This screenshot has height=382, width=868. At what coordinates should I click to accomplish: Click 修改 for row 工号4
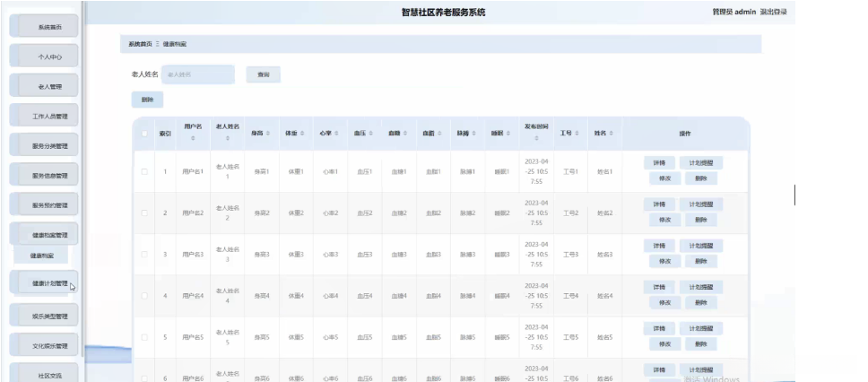[x=664, y=303]
